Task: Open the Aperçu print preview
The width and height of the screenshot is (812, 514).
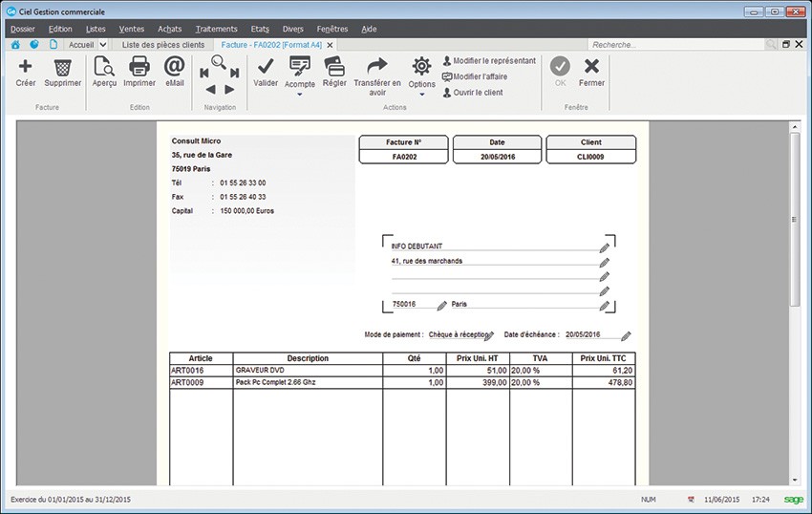Action: pyautogui.click(x=104, y=67)
